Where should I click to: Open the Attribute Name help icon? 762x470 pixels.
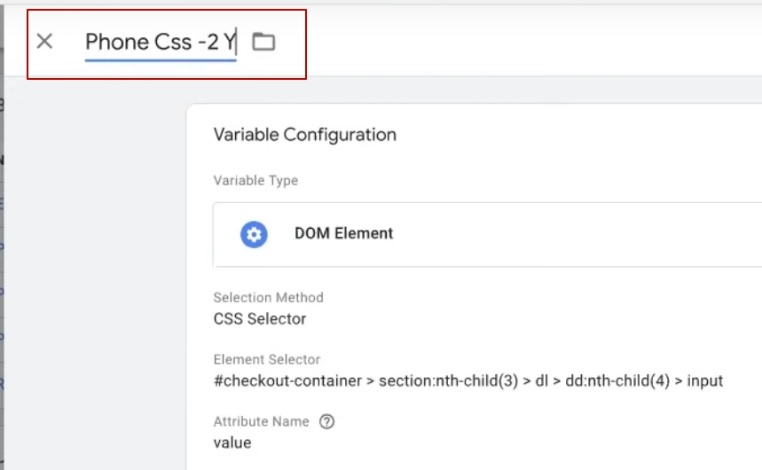[326, 422]
